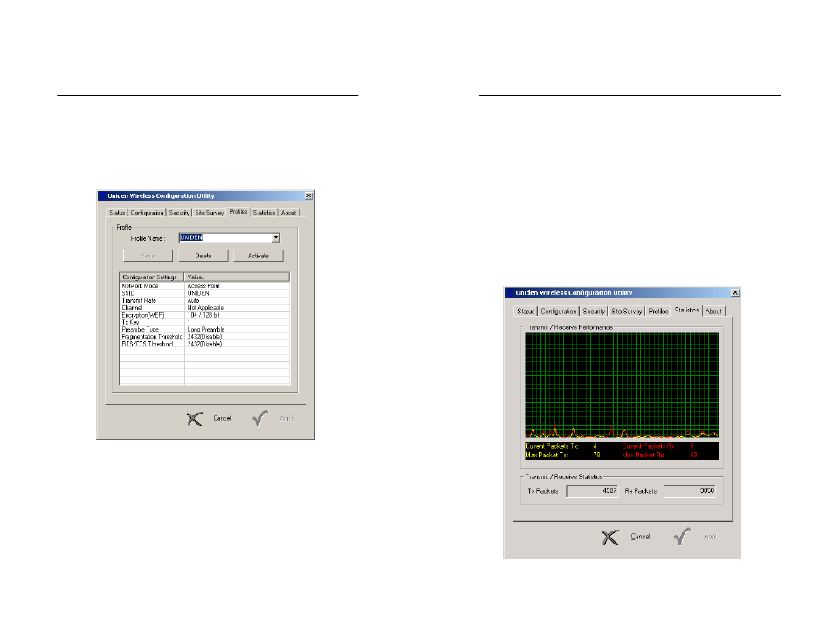Click the Current Packets Tx readout
Image resolution: width=833 pixels, height=644 pixels.
[x=561, y=447]
